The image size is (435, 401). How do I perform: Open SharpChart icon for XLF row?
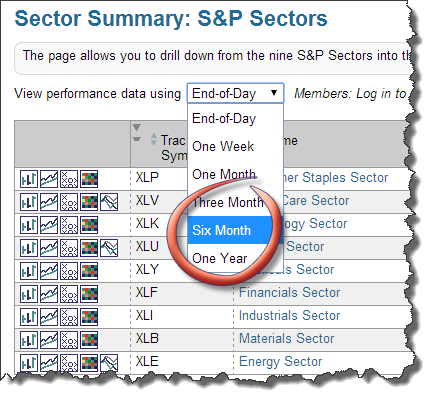point(29,294)
